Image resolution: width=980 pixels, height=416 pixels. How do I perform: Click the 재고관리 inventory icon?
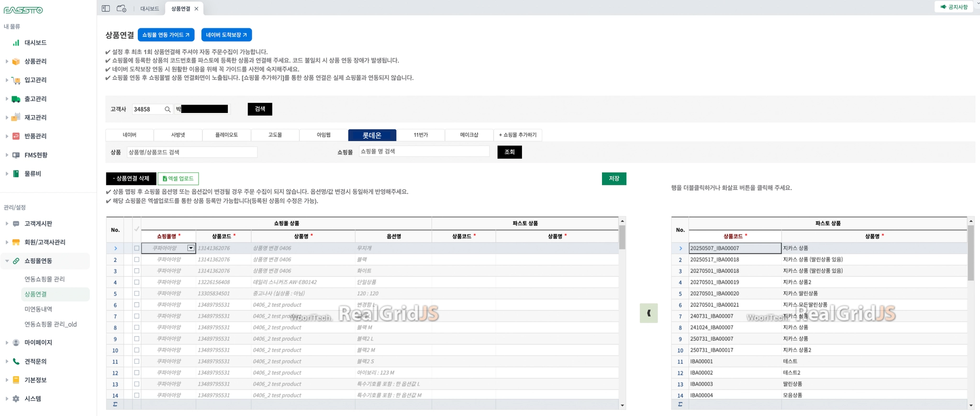click(16, 117)
